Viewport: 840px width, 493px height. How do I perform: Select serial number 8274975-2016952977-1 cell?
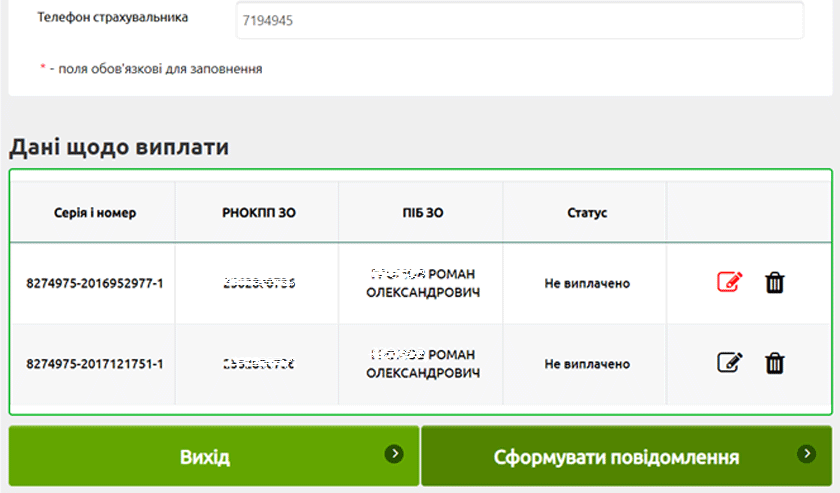coord(95,283)
